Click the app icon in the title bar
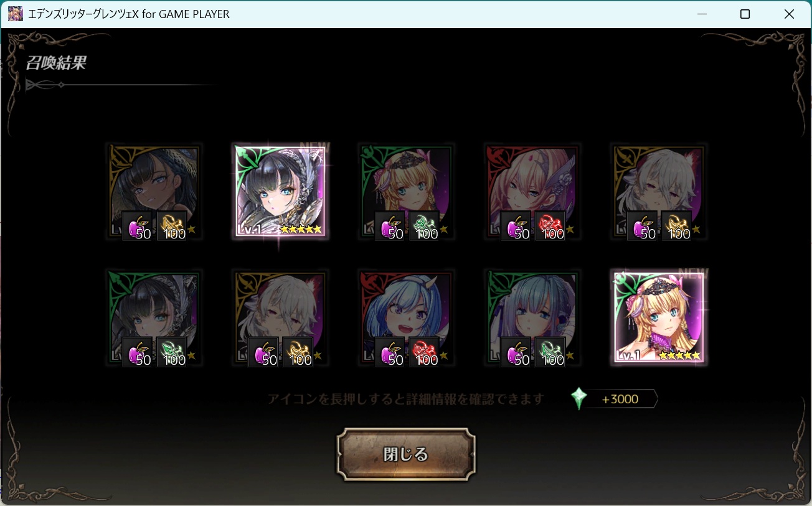Image resolution: width=812 pixels, height=506 pixels. click(x=16, y=14)
